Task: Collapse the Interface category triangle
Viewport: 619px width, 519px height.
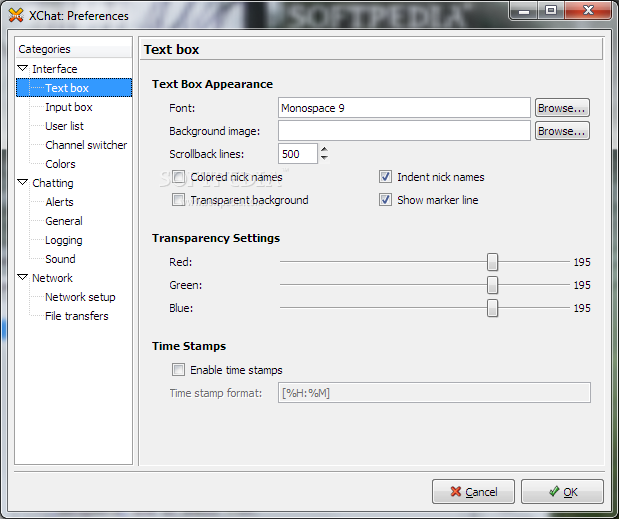Action: (23, 69)
